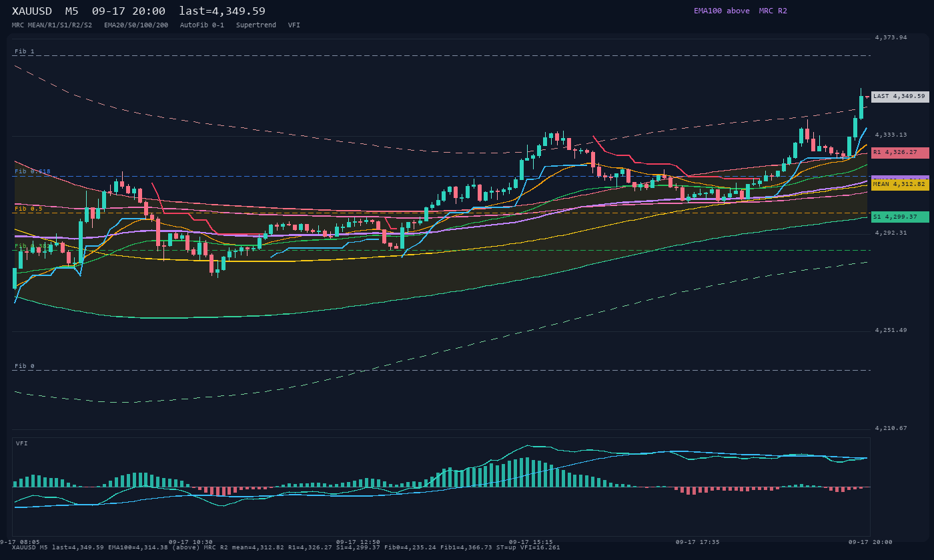The width and height of the screenshot is (934, 560).
Task: Click the bottom status summary line
Action: (286, 547)
